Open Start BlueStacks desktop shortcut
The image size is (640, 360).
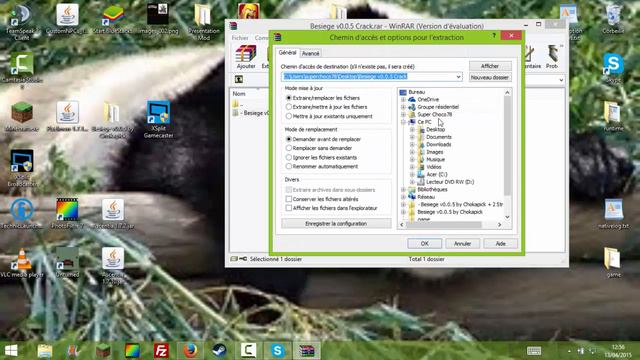coord(113,19)
